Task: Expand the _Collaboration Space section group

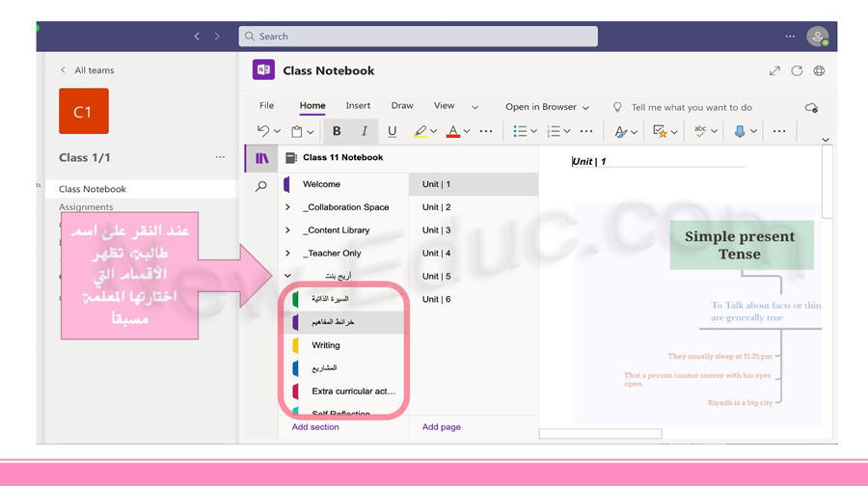Action: point(287,207)
